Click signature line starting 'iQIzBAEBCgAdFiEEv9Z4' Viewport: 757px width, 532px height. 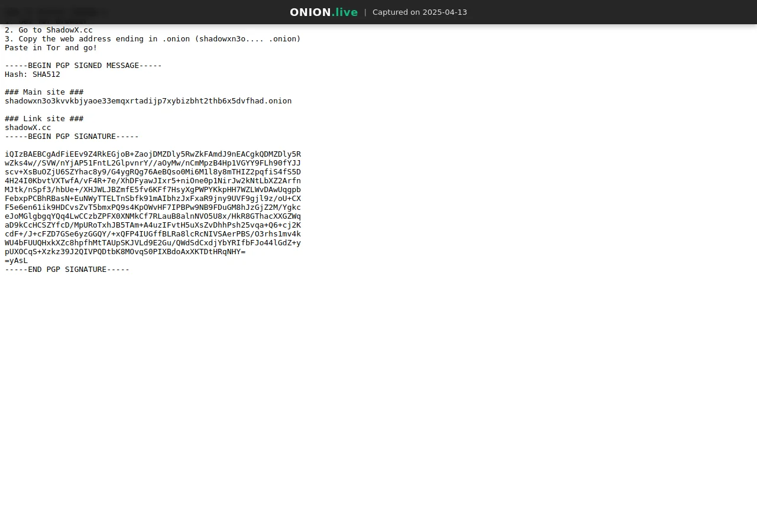(x=153, y=154)
